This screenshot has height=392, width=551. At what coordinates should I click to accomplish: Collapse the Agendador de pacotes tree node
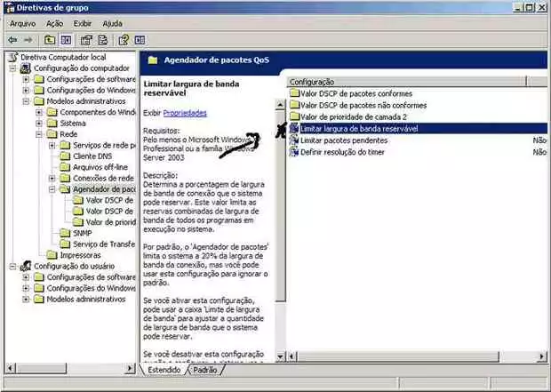click(x=52, y=189)
